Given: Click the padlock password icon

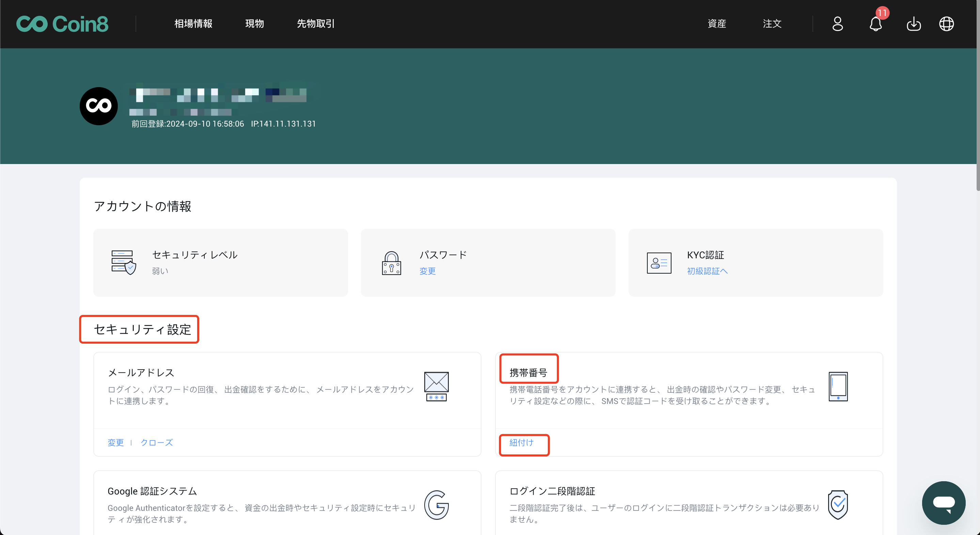Looking at the screenshot, I should pyautogui.click(x=391, y=263).
